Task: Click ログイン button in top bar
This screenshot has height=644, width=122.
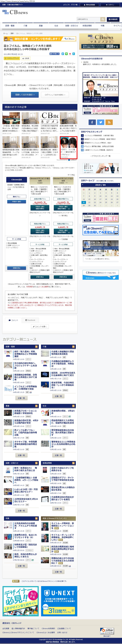Action: click(x=110, y=5)
